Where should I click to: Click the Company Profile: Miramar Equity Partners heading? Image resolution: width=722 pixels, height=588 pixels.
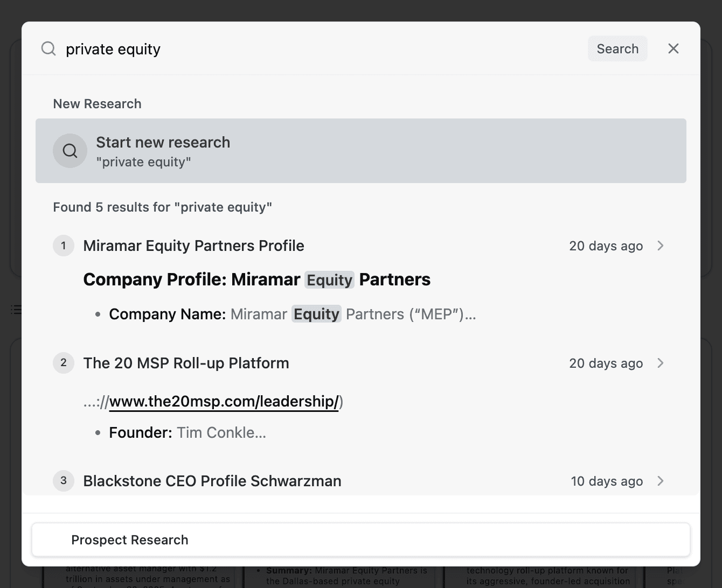pos(257,279)
